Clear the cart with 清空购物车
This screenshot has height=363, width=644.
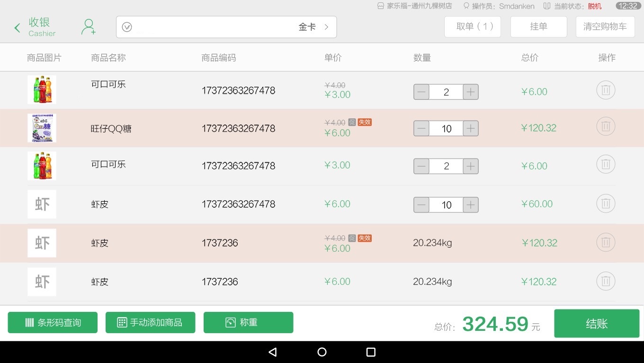tap(605, 27)
